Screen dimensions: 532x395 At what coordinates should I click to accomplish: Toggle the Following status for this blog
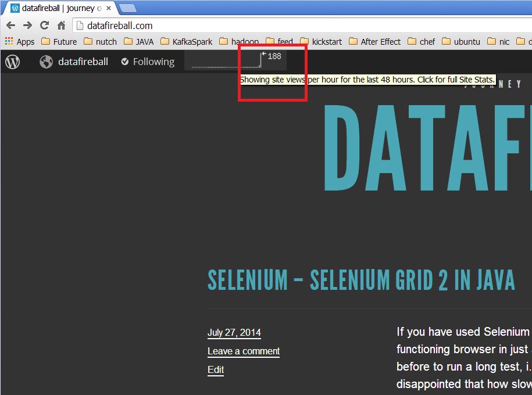(x=148, y=62)
